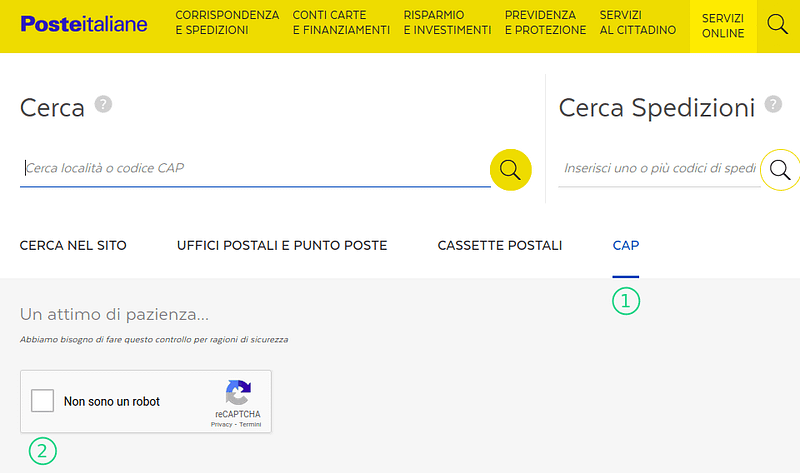
Task: Open the Conti Carte e Finanziamenti menu
Action: tap(341, 22)
